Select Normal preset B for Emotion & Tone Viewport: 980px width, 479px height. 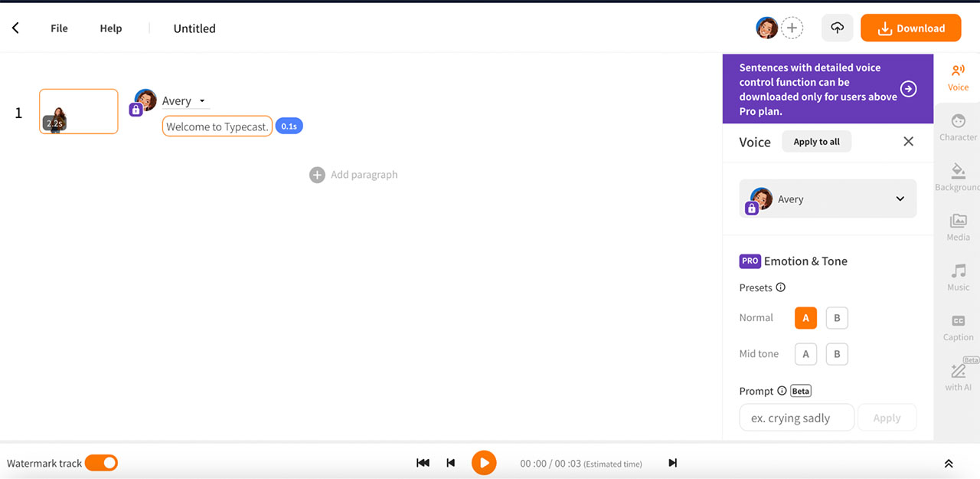point(836,317)
